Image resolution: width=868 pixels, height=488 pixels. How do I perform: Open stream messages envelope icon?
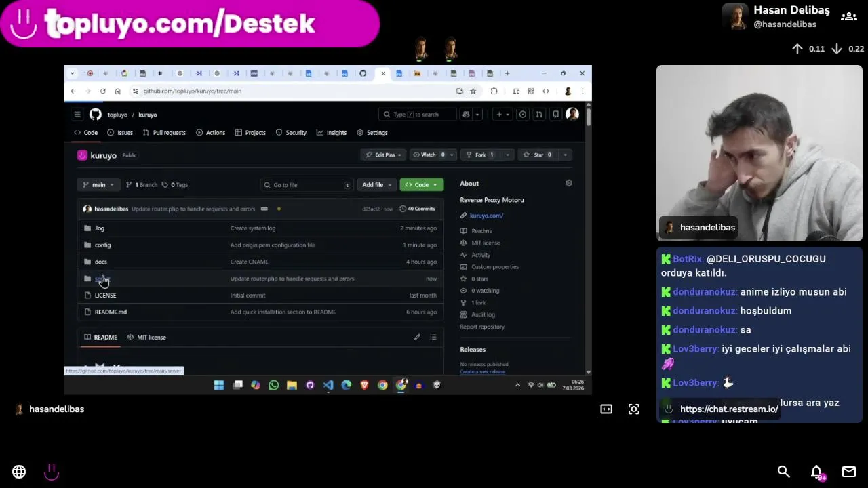849,472
